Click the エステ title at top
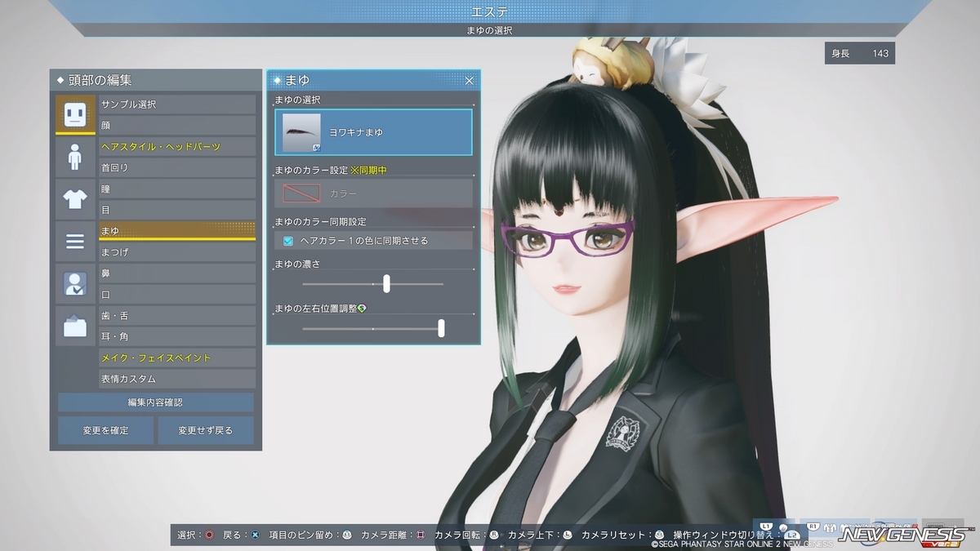The width and height of the screenshot is (980, 551). tap(490, 11)
